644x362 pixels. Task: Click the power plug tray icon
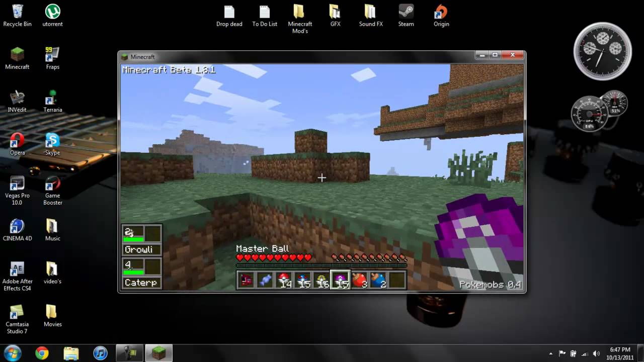click(x=574, y=353)
